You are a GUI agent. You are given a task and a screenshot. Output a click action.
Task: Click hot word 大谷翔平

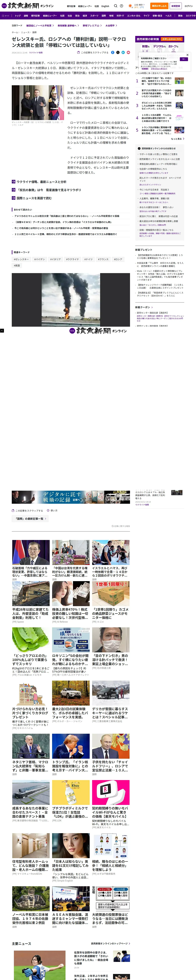click(111, 25)
